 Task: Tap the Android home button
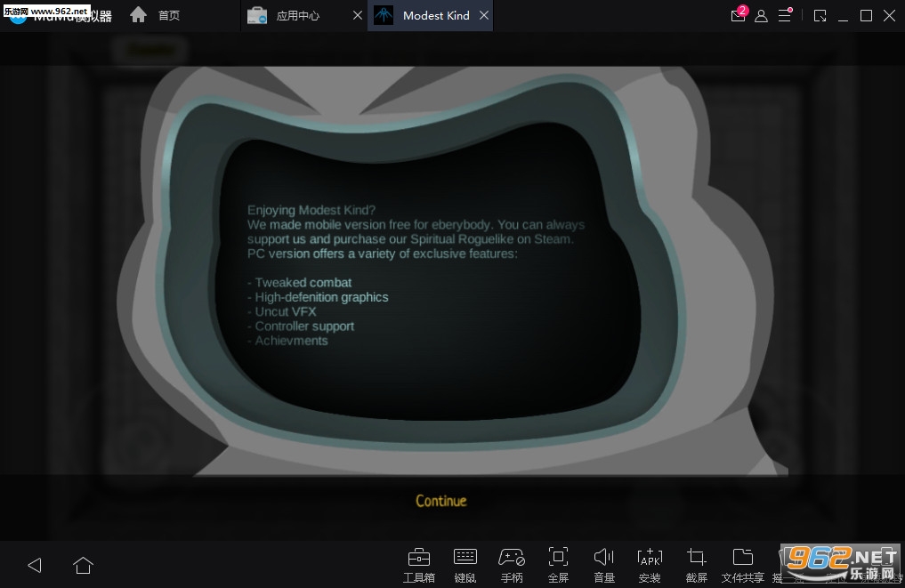(x=83, y=565)
